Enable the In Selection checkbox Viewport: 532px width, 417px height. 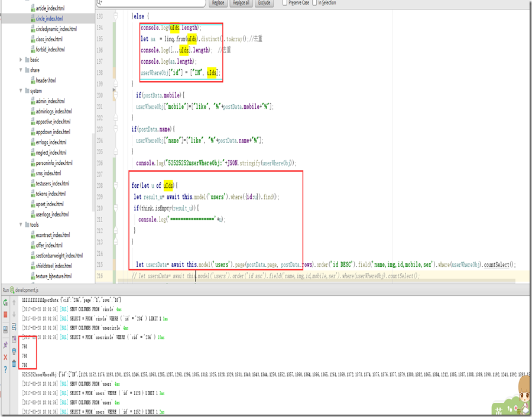[314, 3]
